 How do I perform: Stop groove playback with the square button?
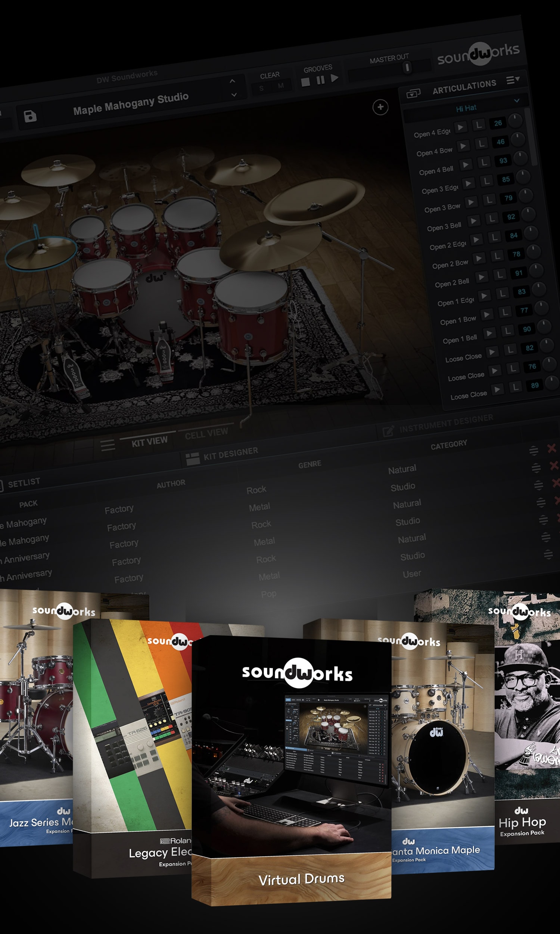coord(306,82)
